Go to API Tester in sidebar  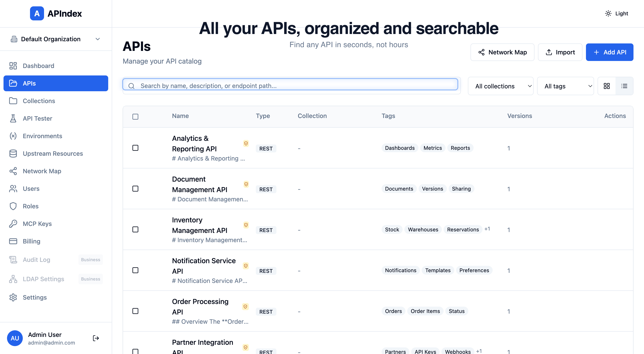point(37,118)
